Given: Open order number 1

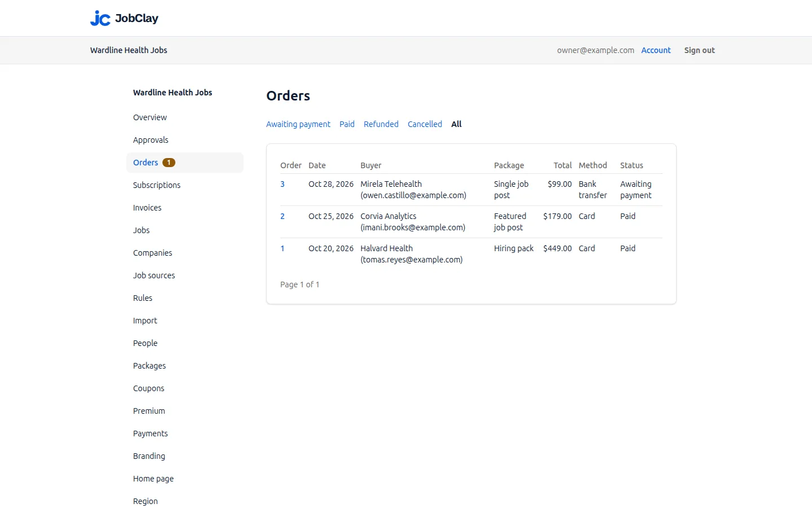Looking at the screenshot, I should tap(283, 248).
